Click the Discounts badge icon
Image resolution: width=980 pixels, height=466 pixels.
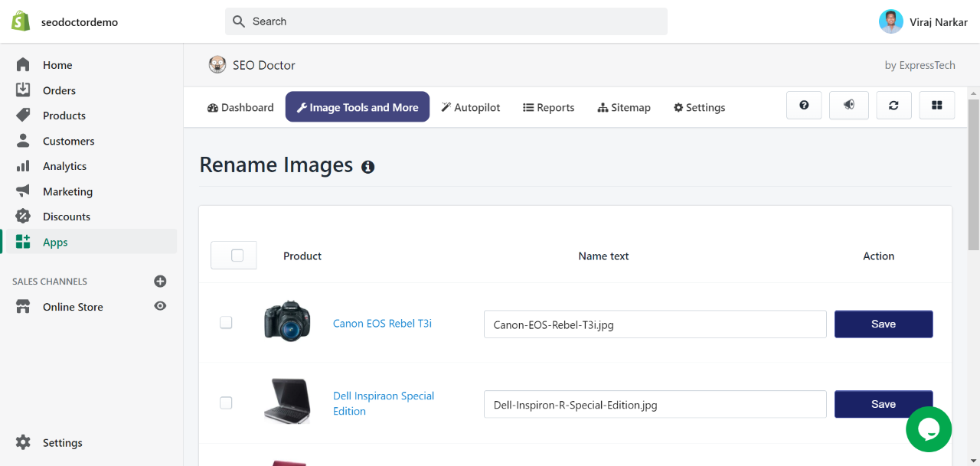tap(23, 217)
